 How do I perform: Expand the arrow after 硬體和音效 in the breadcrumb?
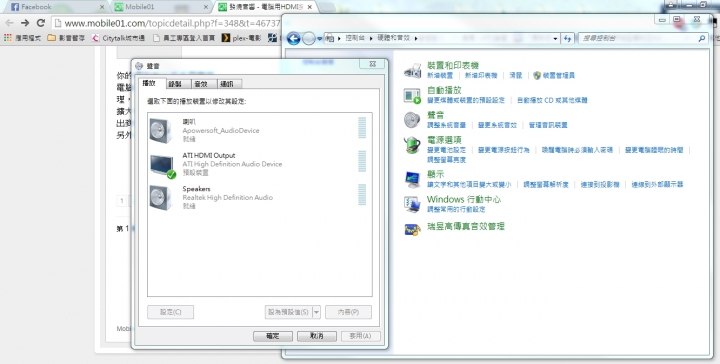click(x=416, y=39)
